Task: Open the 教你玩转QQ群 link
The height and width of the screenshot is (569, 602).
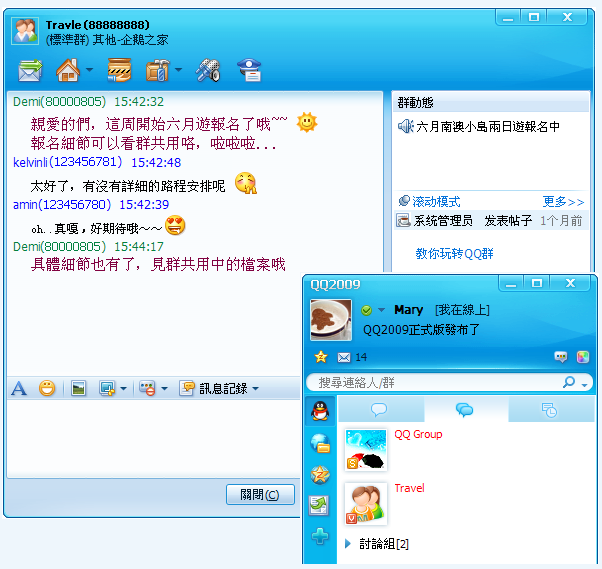Action: (455, 253)
